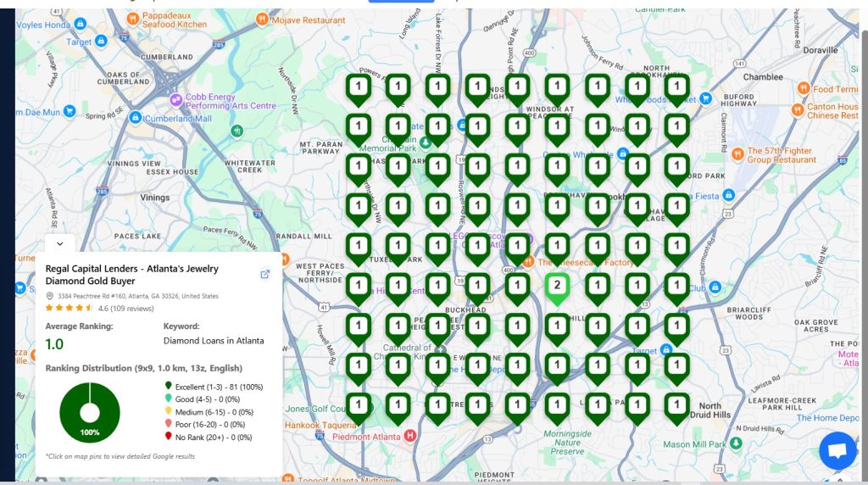Click the Mt. Paran Parkway map label
The image size is (868, 485).
[x=321, y=148]
